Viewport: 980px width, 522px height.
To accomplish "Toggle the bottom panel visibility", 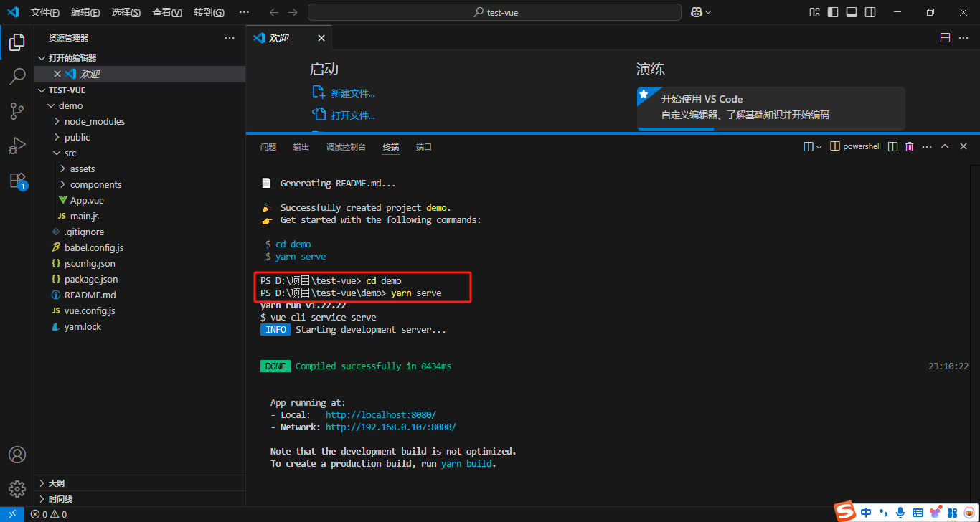I will point(851,11).
